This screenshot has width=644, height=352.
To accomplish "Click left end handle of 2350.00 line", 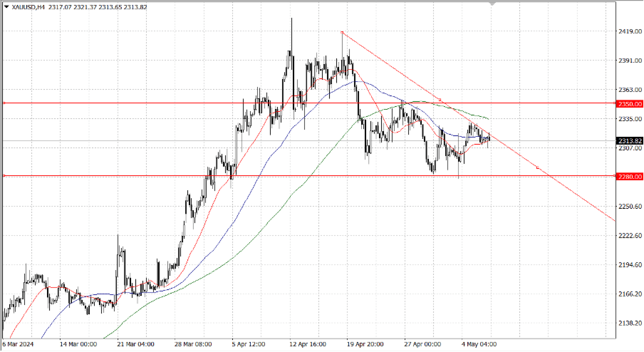I will [4, 103].
